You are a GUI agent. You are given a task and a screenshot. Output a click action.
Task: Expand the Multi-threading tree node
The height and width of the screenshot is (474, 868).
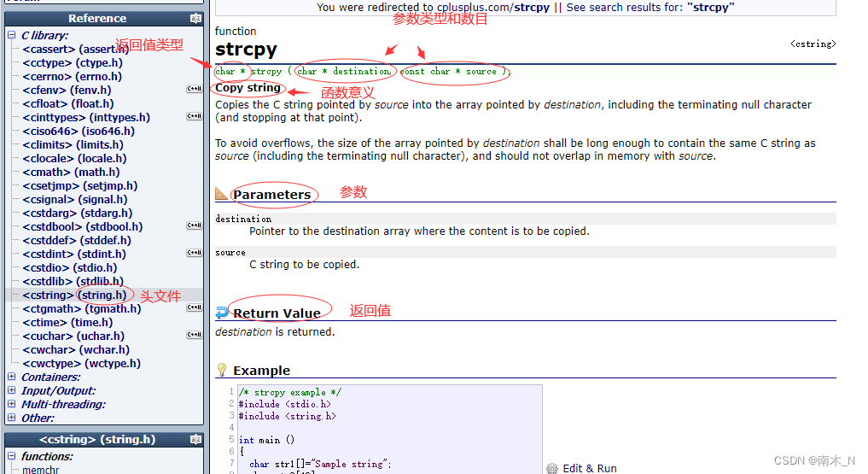12,404
